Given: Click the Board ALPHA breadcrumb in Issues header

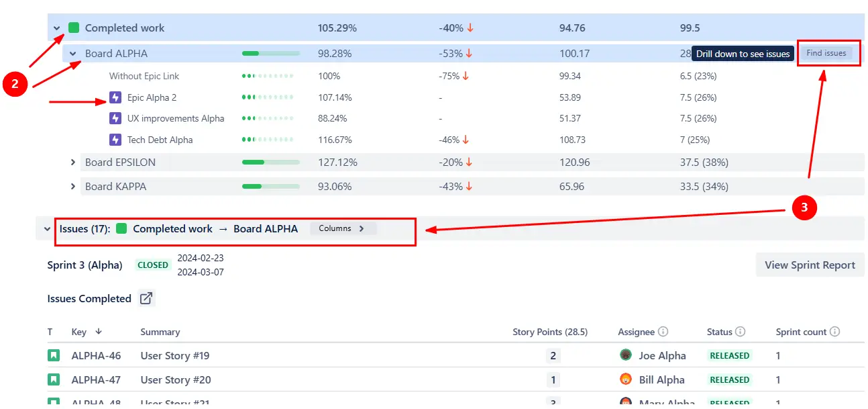Looking at the screenshot, I should [266, 229].
